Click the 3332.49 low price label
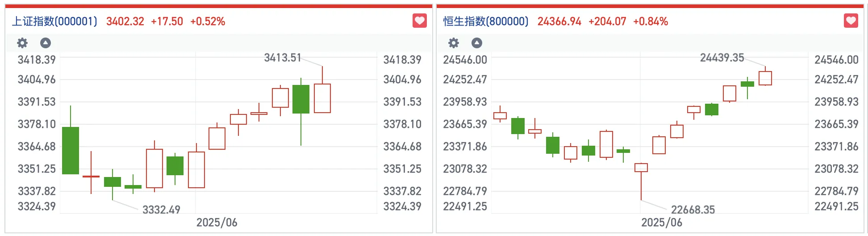The height and width of the screenshot is (236, 868). pyautogui.click(x=161, y=210)
